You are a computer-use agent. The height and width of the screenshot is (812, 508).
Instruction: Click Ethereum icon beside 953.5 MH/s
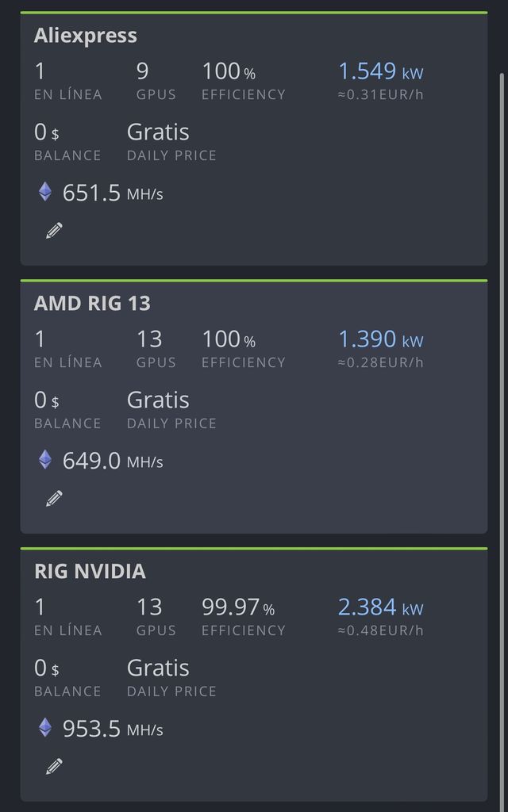coord(45,728)
